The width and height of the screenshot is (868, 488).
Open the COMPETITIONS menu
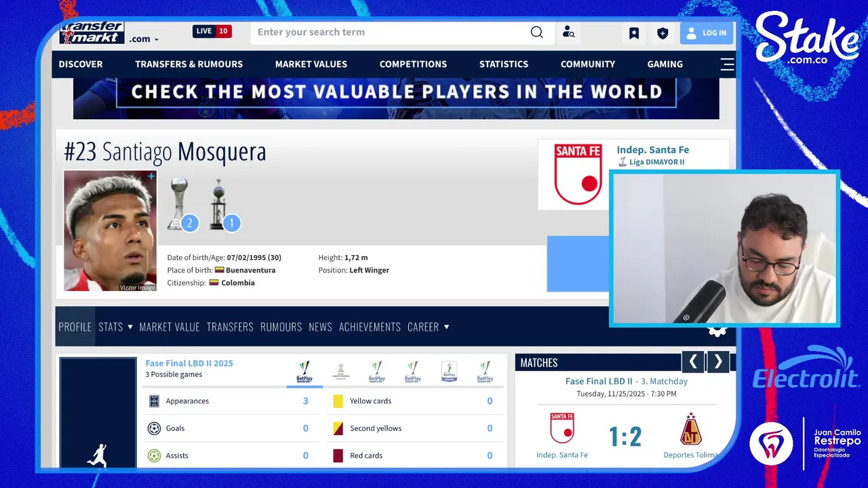[413, 64]
